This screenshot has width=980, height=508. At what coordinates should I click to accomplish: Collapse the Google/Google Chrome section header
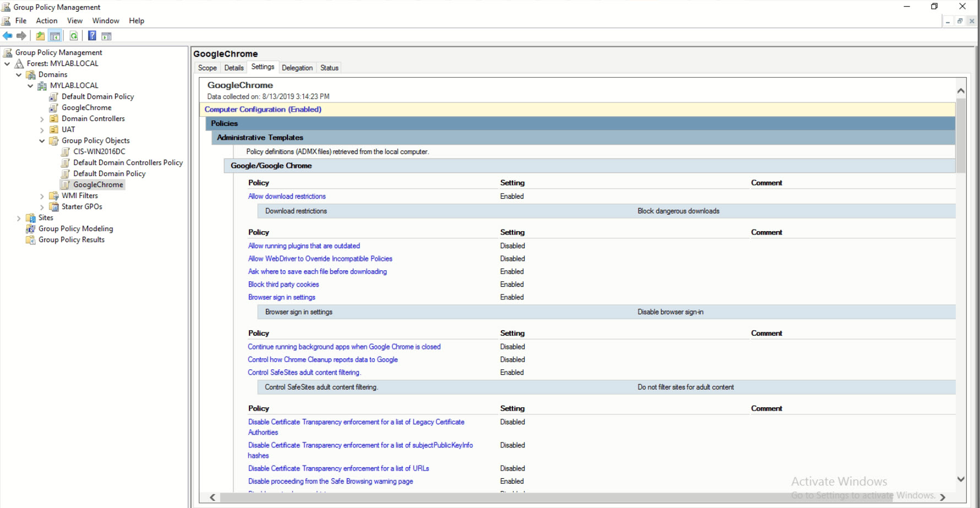(590, 166)
